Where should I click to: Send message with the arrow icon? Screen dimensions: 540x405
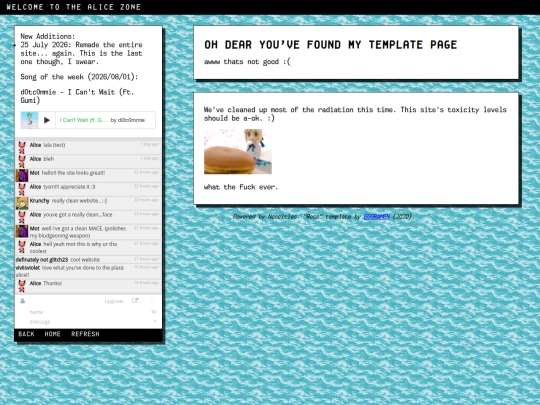(155, 321)
